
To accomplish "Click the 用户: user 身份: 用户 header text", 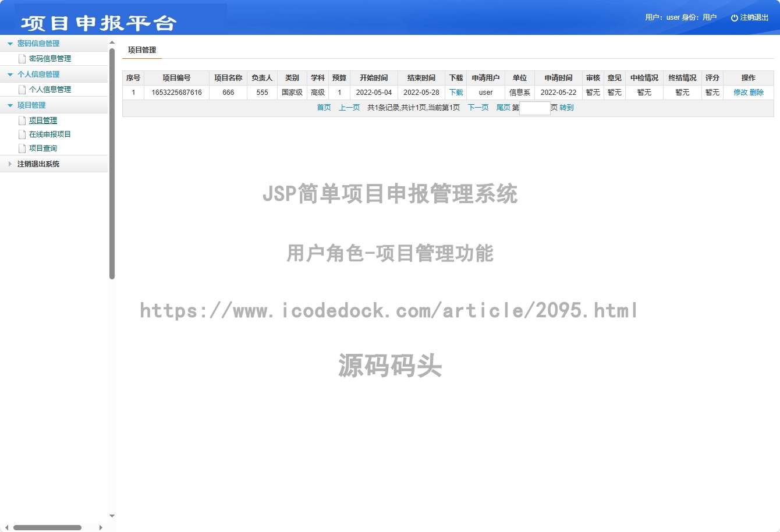I will 681,17.
